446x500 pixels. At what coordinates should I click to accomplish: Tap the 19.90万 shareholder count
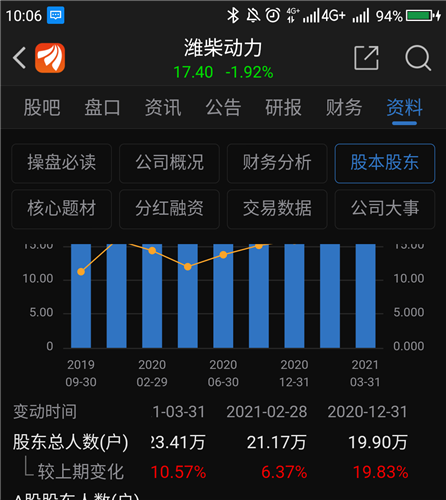378,443
